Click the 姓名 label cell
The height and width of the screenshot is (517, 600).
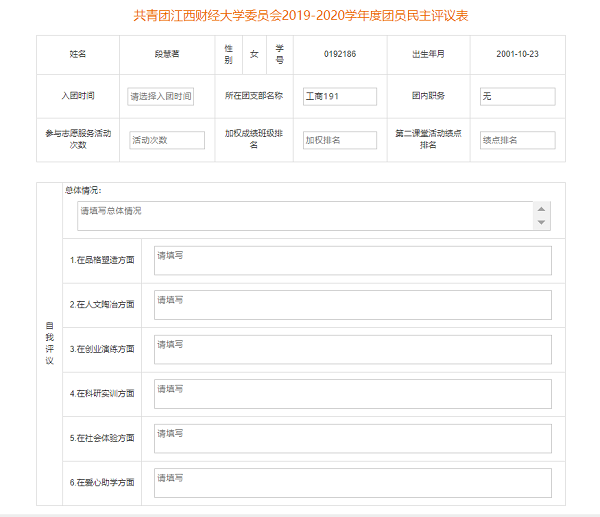tap(78, 54)
